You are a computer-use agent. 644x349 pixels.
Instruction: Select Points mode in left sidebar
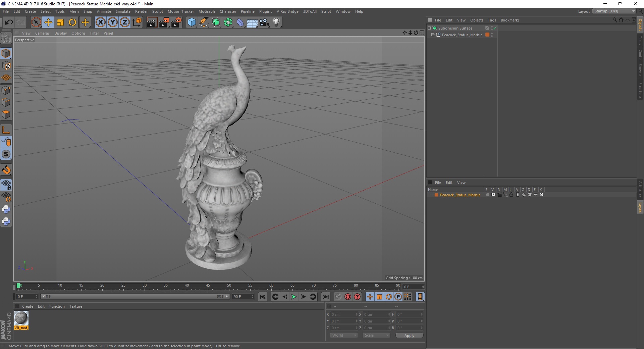tap(6, 90)
